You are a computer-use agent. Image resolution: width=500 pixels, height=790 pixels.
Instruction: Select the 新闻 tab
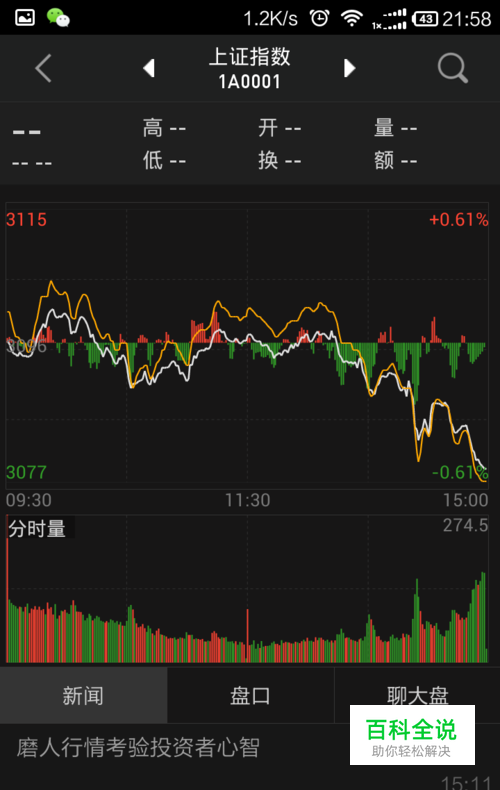tap(83, 696)
